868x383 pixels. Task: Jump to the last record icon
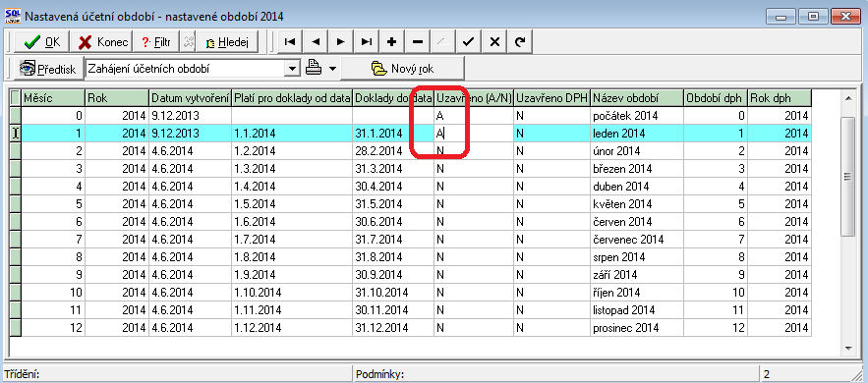pos(366,42)
